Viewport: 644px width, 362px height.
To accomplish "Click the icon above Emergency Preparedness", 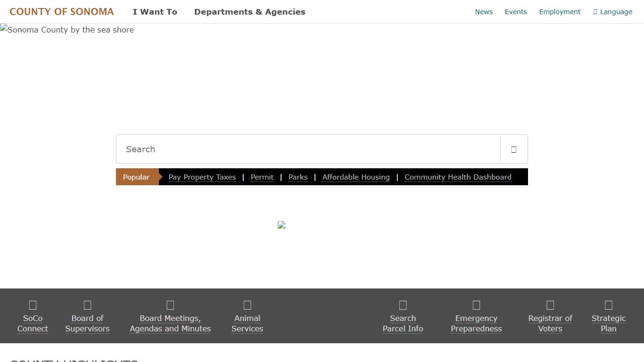I will [x=476, y=305].
